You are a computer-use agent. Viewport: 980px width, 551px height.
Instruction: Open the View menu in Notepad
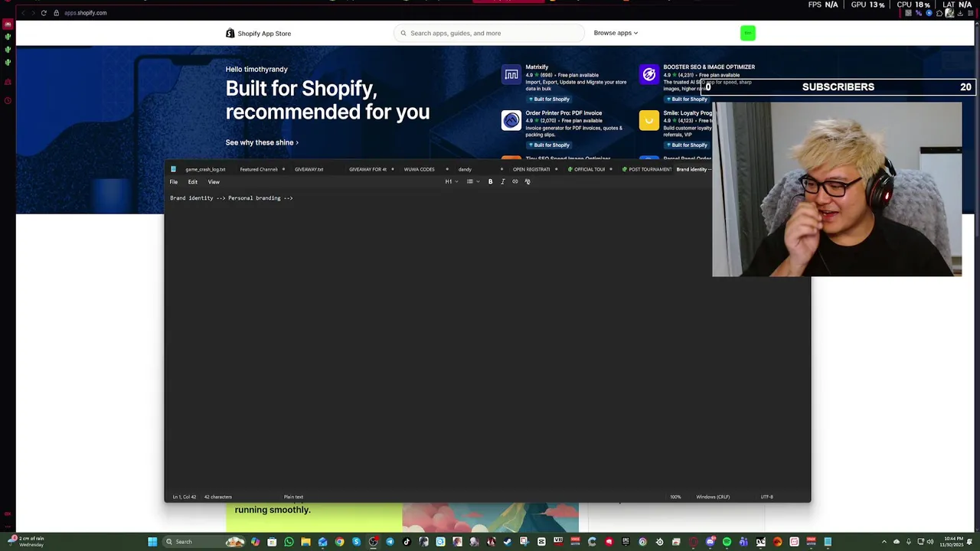(x=214, y=182)
